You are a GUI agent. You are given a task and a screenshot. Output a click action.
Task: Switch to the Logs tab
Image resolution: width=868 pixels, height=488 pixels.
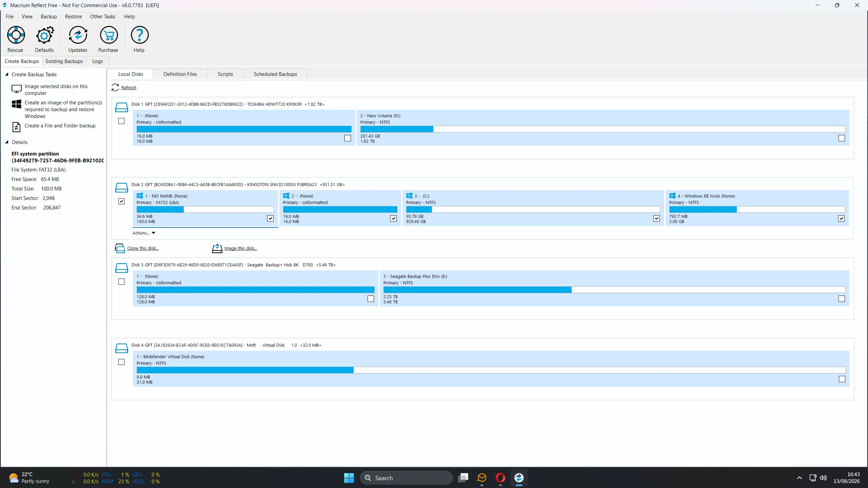coord(97,61)
